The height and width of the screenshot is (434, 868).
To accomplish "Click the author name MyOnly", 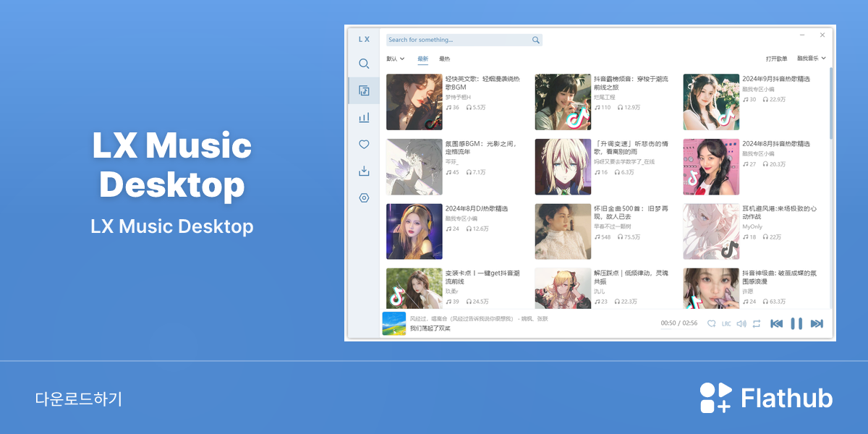I will coord(752,226).
